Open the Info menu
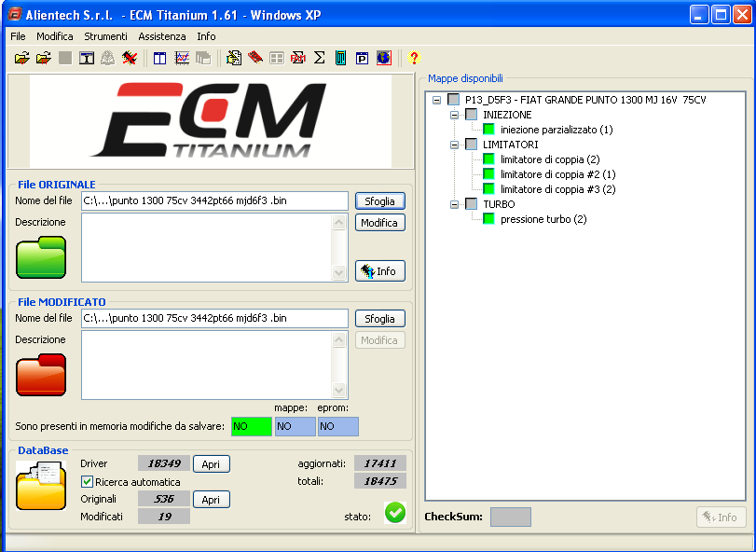Image resolution: width=756 pixels, height=552 pixels. click(206, 36)
